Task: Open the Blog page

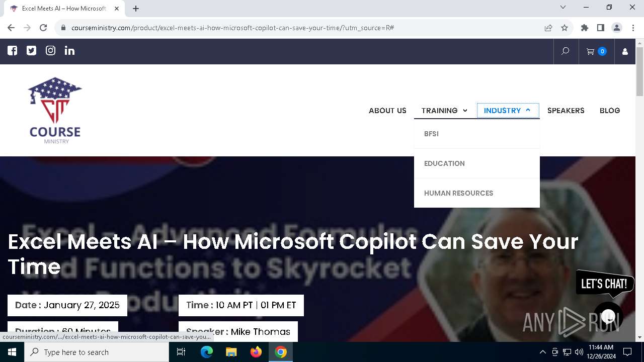Action: [x=610, y=111]
